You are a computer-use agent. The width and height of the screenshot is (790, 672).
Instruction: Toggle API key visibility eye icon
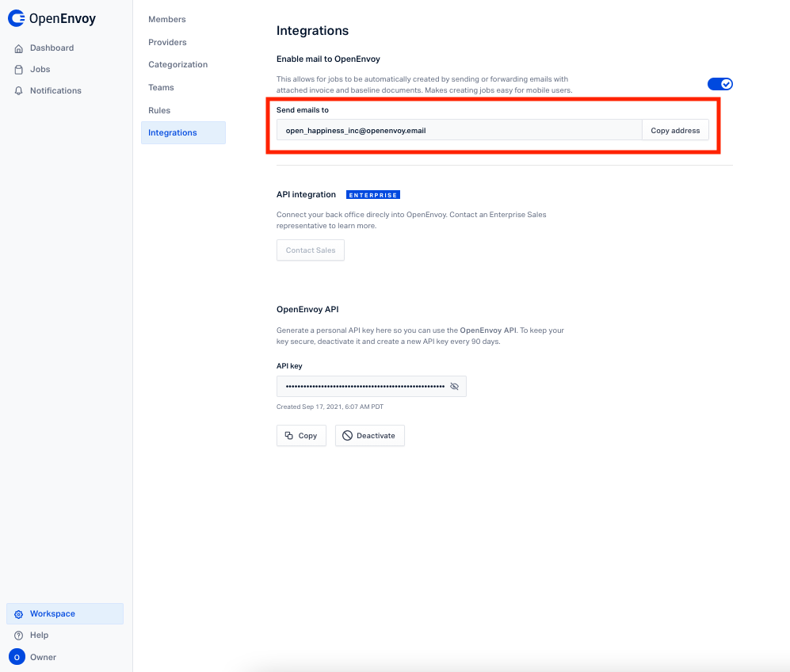pos(455,387)
